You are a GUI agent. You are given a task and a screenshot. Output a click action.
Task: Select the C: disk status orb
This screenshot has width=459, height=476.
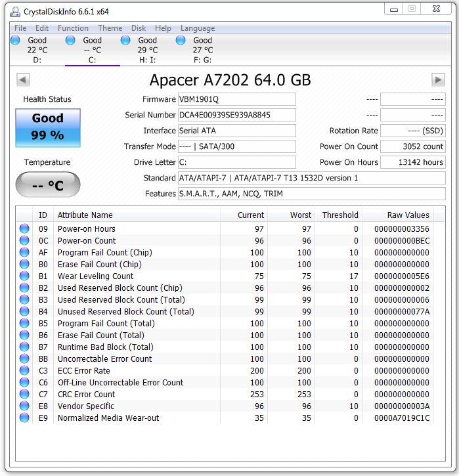(70, 40)
